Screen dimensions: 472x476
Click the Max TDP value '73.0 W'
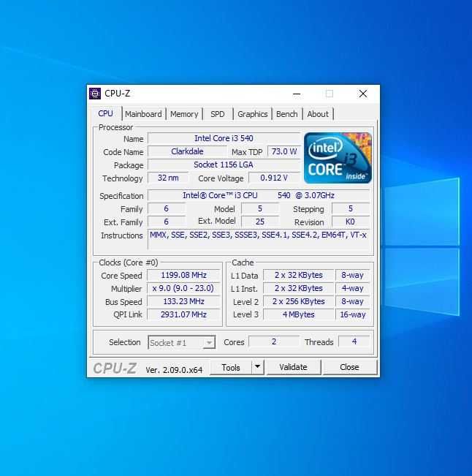point(284,151)
